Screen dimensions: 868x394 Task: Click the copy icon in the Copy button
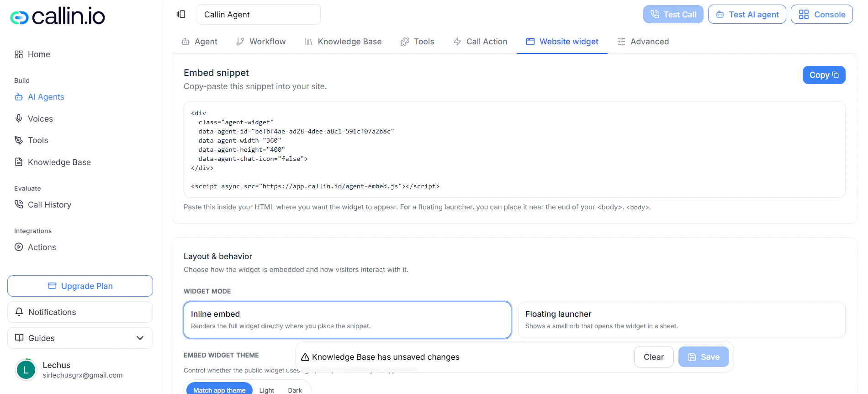[x=836, y=75]
